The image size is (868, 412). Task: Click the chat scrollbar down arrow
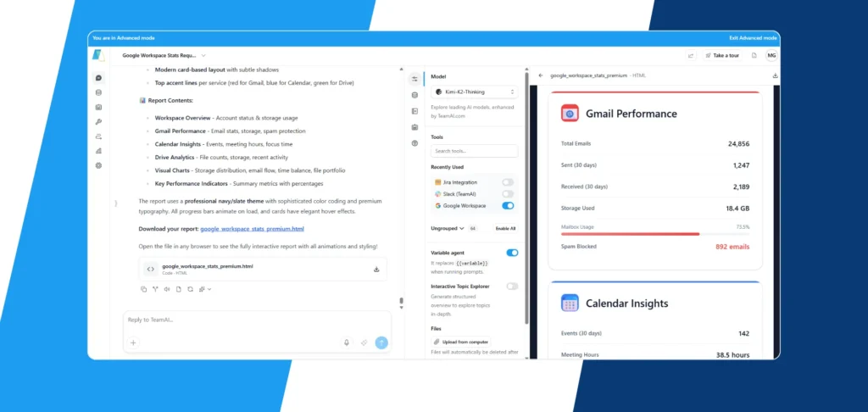pos(401,307)
